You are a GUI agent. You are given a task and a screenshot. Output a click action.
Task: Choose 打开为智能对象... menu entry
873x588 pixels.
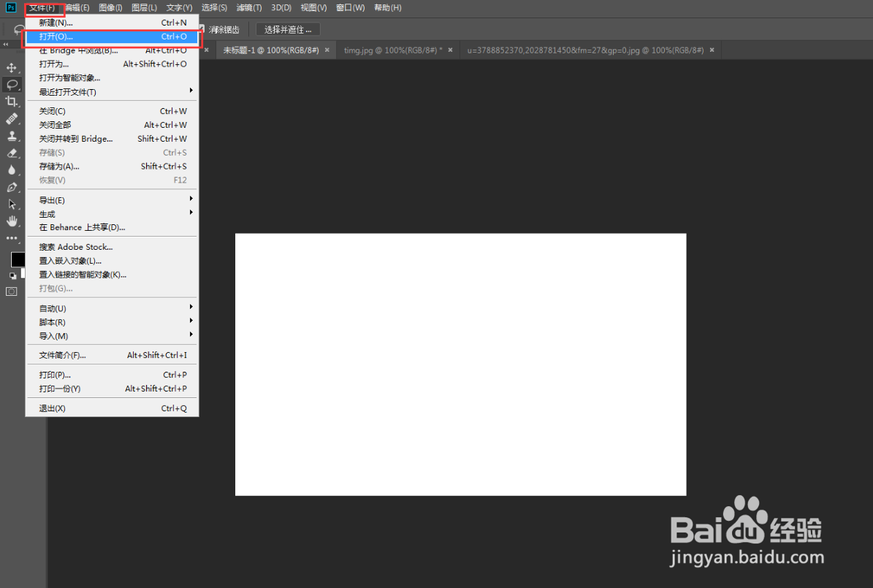112,78
